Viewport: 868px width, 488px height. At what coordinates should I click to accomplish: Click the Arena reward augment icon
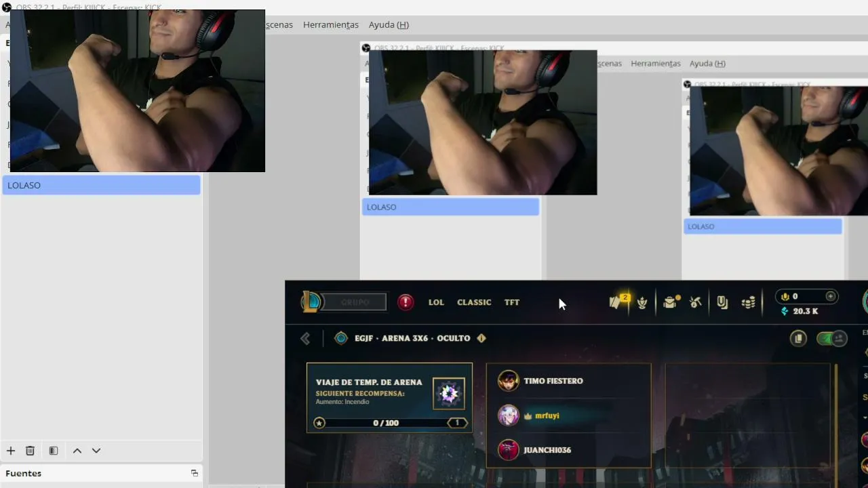point(449,394)
